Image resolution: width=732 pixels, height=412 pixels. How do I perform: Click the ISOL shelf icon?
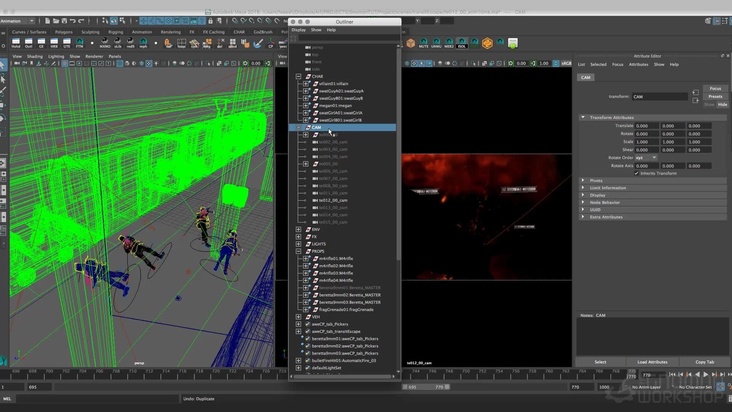click(x=462, y=43)
